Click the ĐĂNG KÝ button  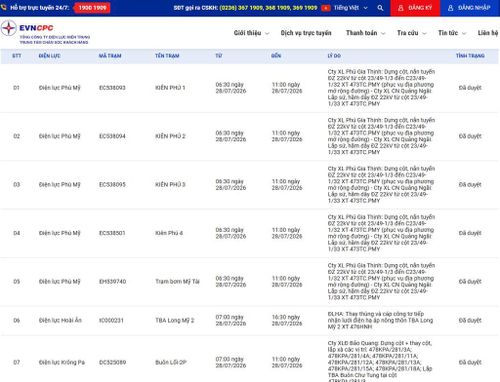click(x=415, y=8)
